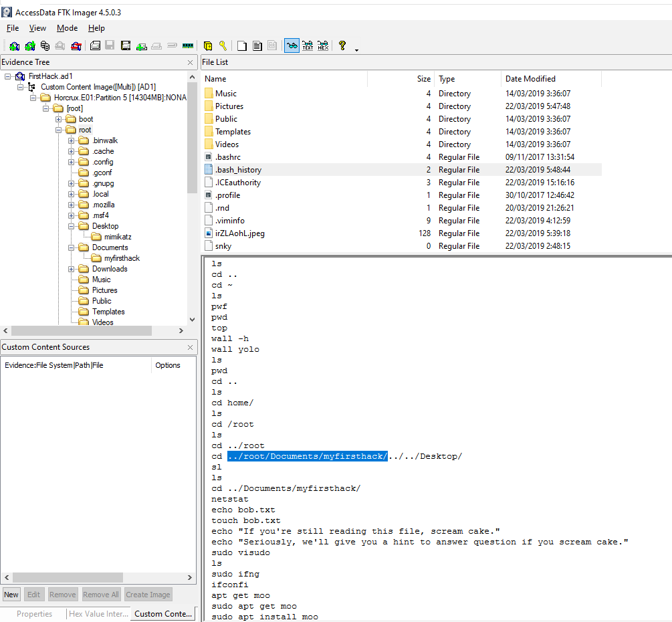Image resolution: width=672 pixels, height=622 pixels.
Task: Click the Add Evidence Item toolbar icon
Action: click(14, 45)
